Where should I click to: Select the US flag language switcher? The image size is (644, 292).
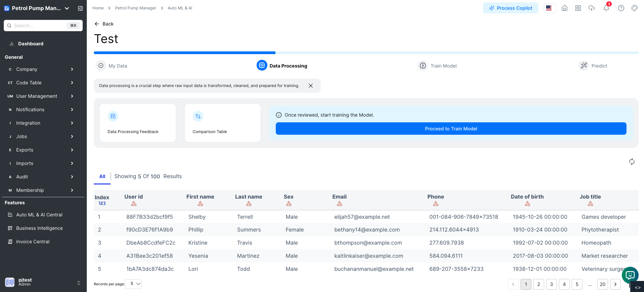point(549,8)
